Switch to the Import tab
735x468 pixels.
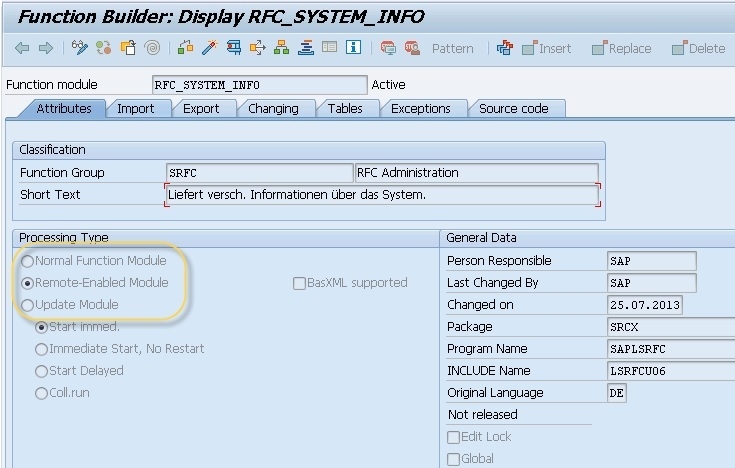tap(135, 108)
